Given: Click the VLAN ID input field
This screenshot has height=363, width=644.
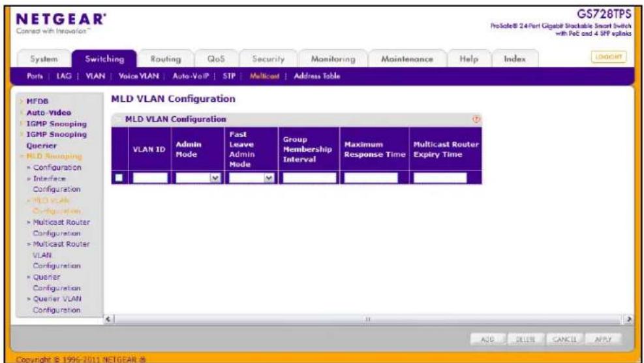Looking at the screenshot, I should tap(150, 178).
